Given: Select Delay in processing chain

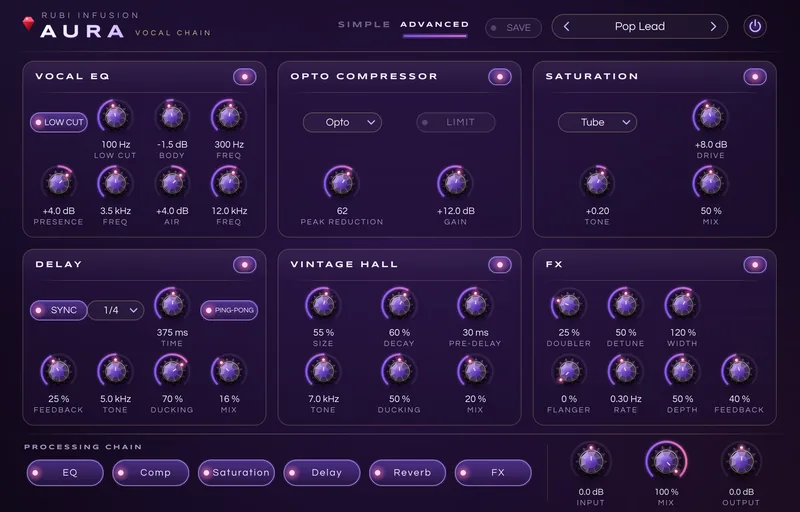Looking at the screenshot, I should coord(322,473).
